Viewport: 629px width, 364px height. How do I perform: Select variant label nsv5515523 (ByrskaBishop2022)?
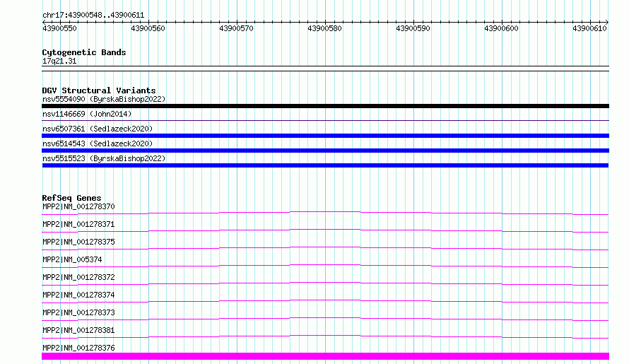(104, 158)
